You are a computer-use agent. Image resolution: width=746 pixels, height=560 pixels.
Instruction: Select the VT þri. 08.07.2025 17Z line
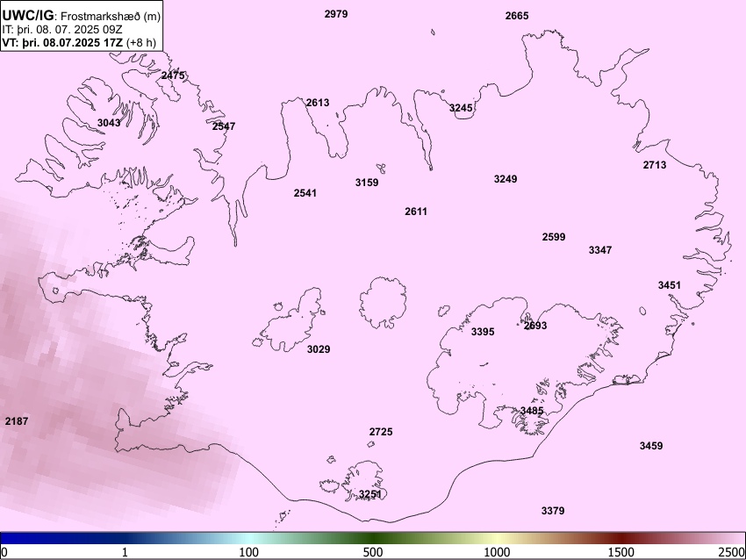tap(79, 42)
